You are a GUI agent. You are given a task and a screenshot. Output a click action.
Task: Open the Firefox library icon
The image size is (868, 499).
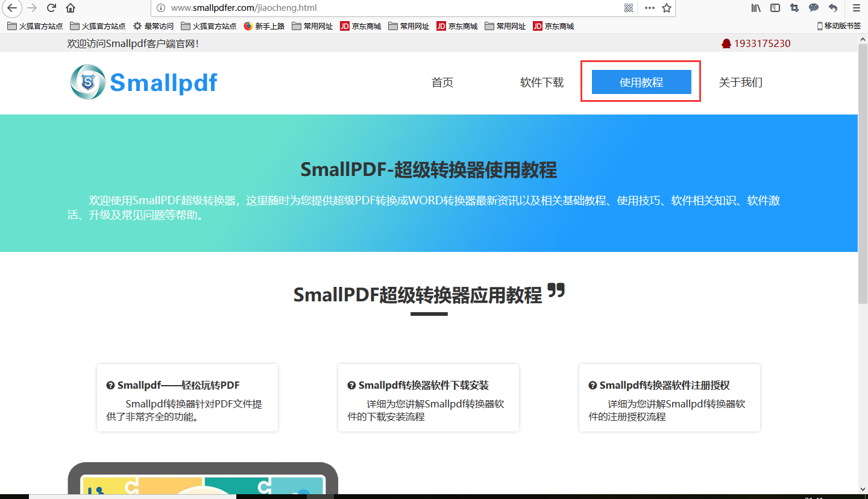click(756, 8)
